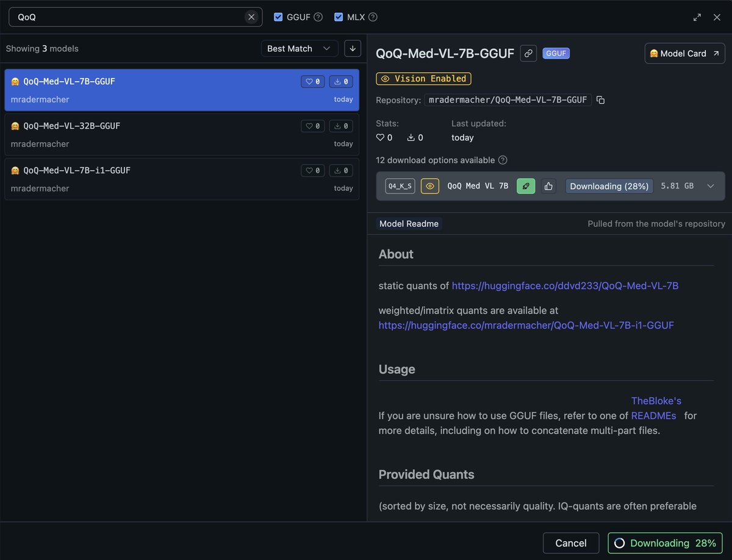732x560 pixels.
Task: Open MLX help question-mark icon
Action: 373,17
